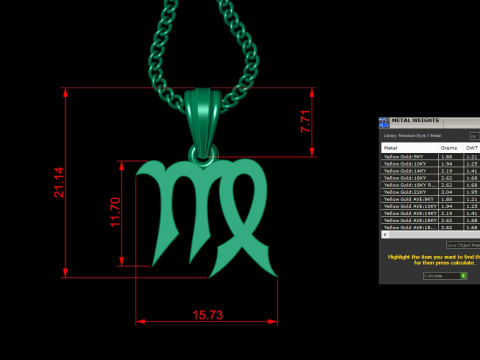The height and width of the screenshot is (360, 480).
Task: Select the Yellow Gold:22KY row
Action: pos(431,192)
